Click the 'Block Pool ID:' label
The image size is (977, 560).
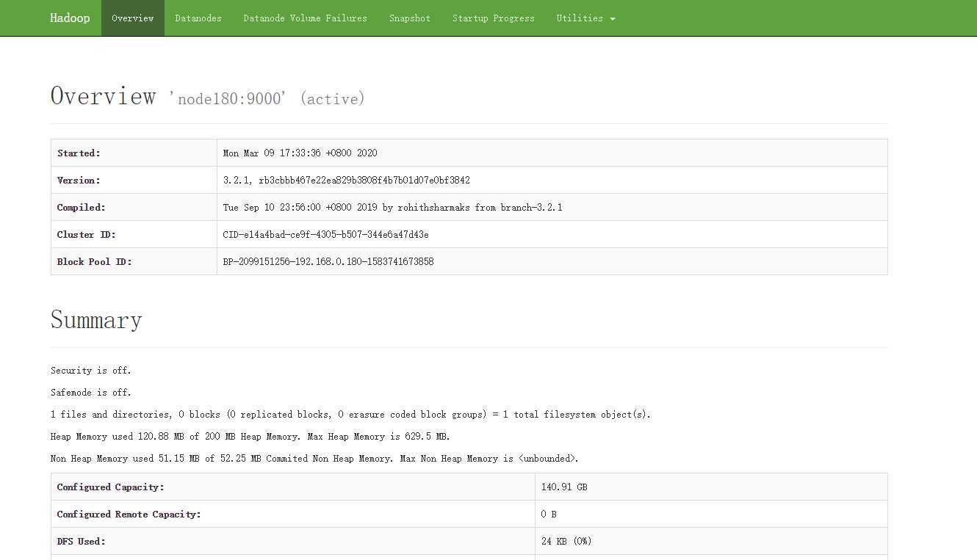(94, 261)
